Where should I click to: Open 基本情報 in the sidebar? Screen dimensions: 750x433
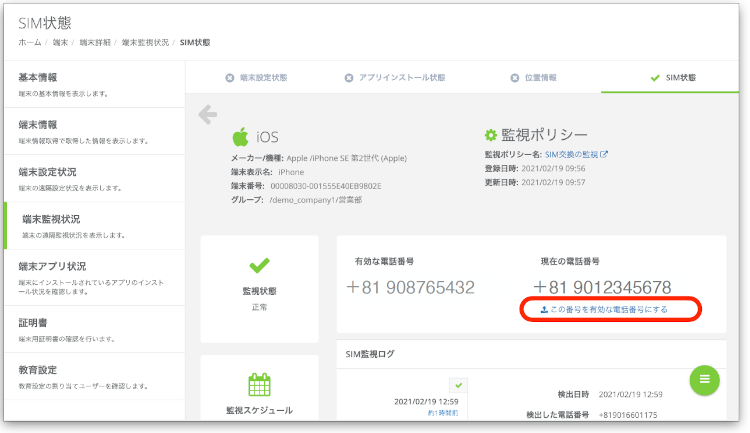pos(94,84)
